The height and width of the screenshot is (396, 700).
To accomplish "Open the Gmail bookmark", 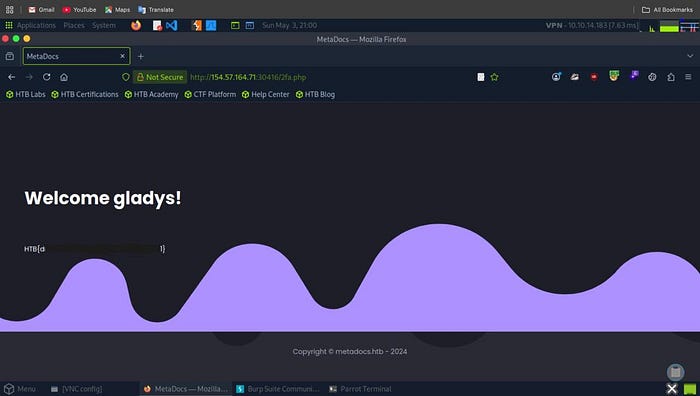I will coord(41,9).
